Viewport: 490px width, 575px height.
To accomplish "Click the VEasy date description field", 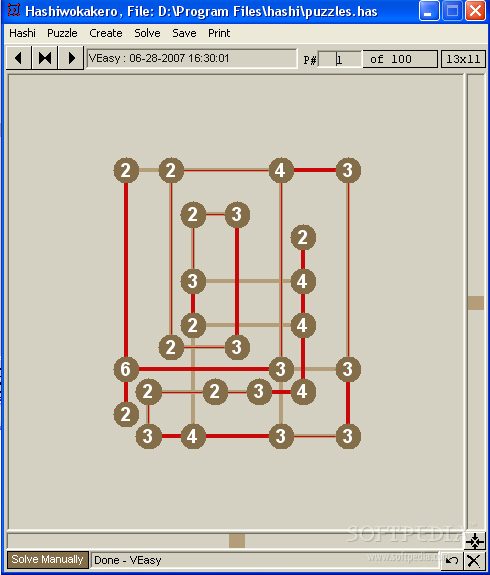I will click(191, 59).
